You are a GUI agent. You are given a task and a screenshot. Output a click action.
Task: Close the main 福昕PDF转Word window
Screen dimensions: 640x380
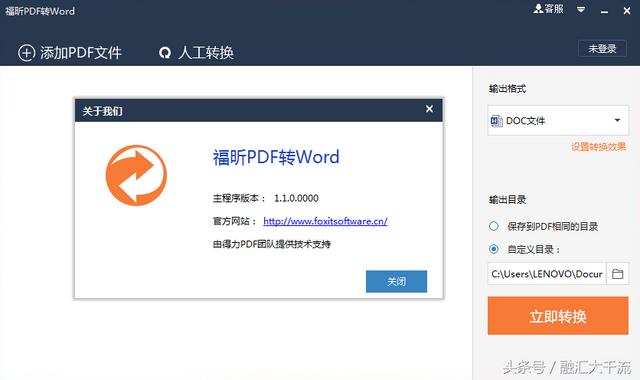point(627,11)
